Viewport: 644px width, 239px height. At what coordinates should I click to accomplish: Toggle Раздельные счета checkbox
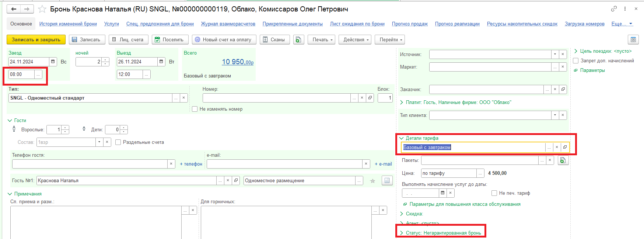point(118,142)
